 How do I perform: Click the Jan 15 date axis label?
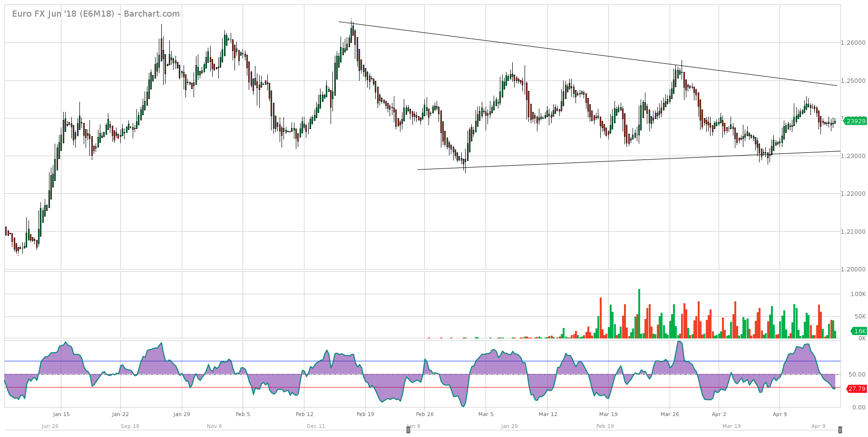pyautogui.click(x=61, y=414)
